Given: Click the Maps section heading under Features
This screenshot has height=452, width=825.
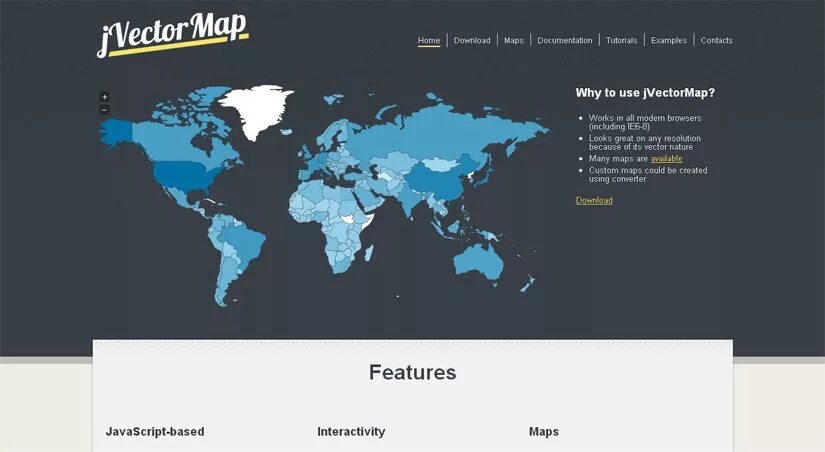Looking at the screenshot, I should point(544,431).
